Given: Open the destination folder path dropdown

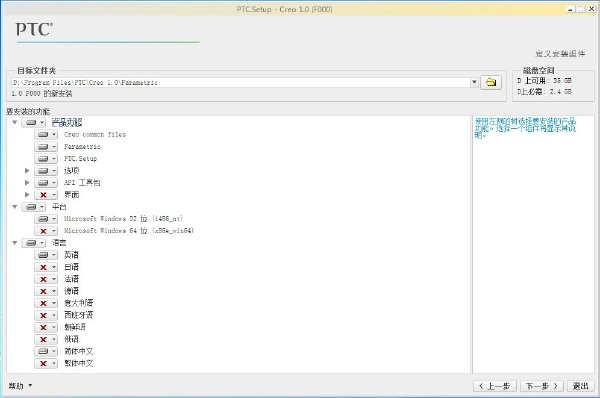Looking at the screenshot, I should (x=474, y=82).
